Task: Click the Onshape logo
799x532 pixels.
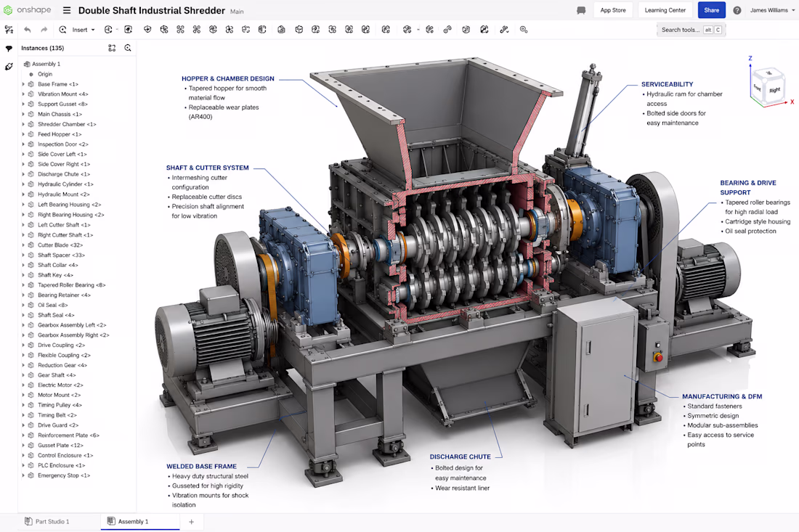Action: pyautogui.click(x=28, y=10)
